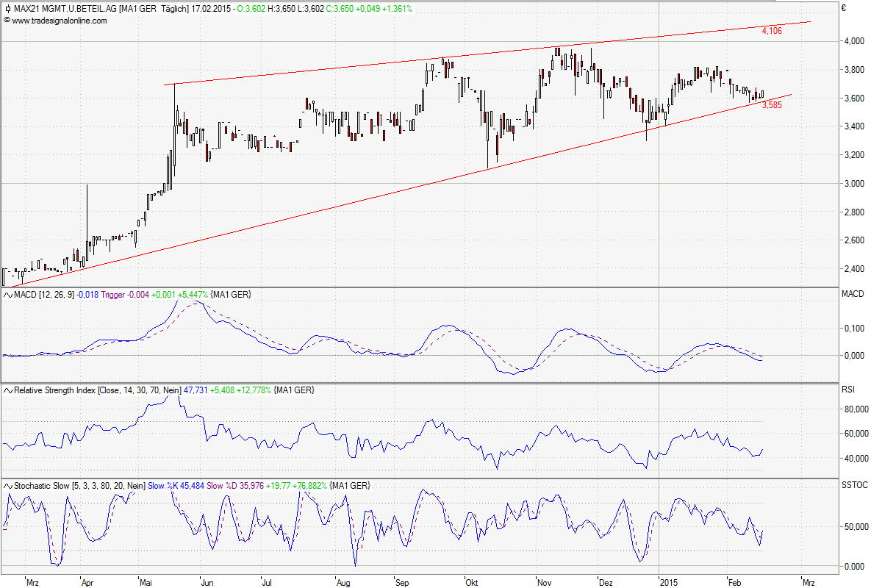The image size is (882, 588).
Task: Click the 4,106 upper trendline price label
Action: click(771, 31)
